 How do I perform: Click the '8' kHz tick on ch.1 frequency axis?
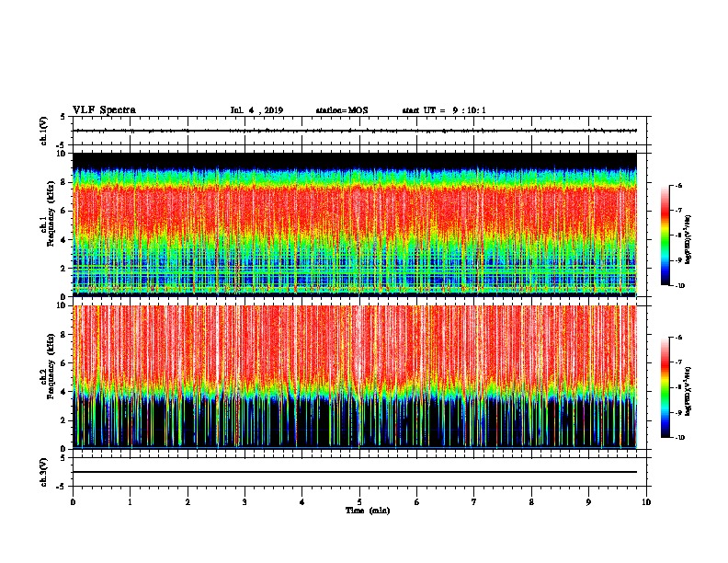(x=63, y=182)
